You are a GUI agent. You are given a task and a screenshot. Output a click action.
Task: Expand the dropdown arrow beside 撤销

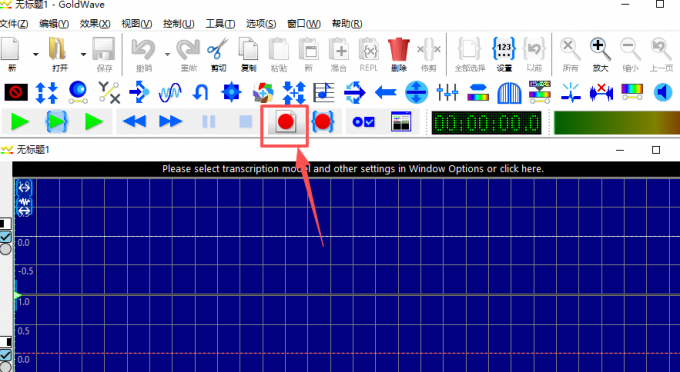(167, 54)
